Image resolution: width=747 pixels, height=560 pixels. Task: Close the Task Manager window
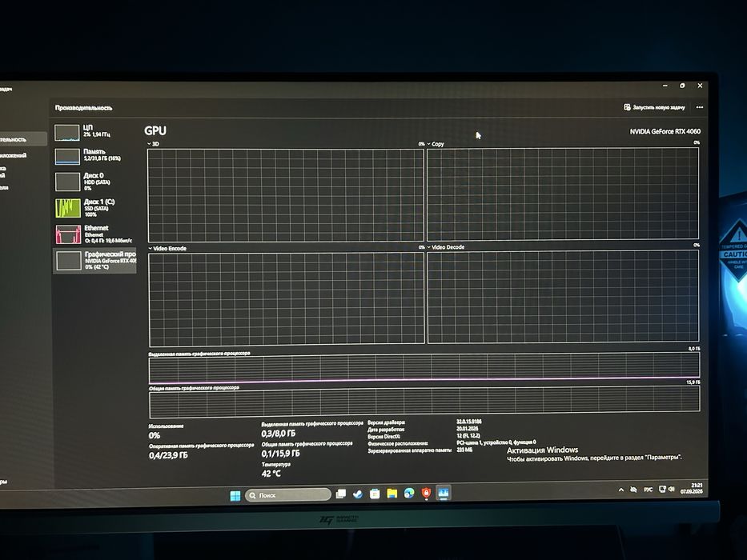[700, 86]
